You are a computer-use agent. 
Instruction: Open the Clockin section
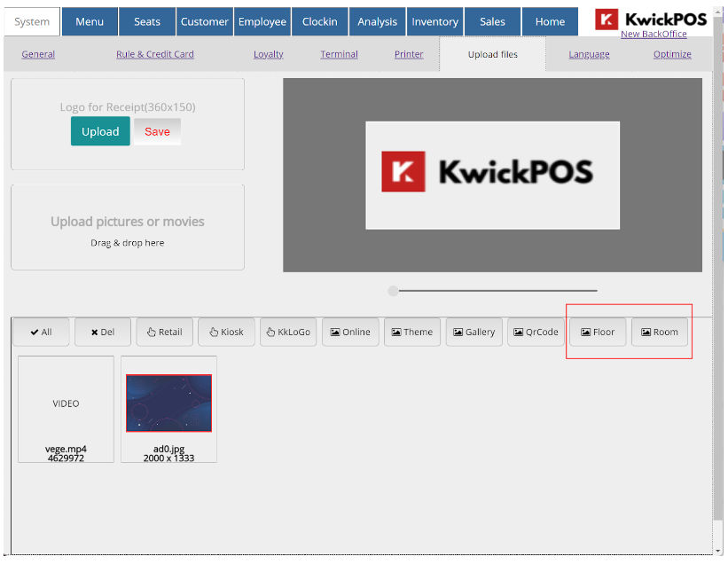[x=320, y=22]
